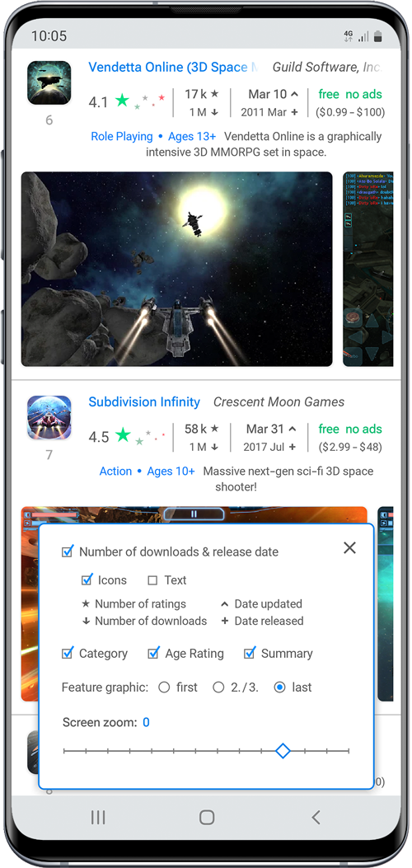Toggle the Icons checkbox

click(87, 579)
